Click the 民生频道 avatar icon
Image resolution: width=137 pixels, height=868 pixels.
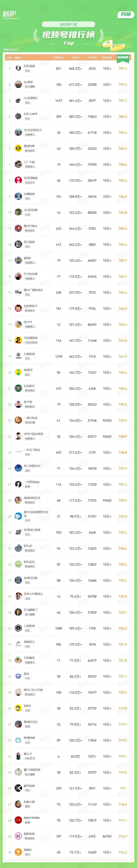click(x=18, y=68)
